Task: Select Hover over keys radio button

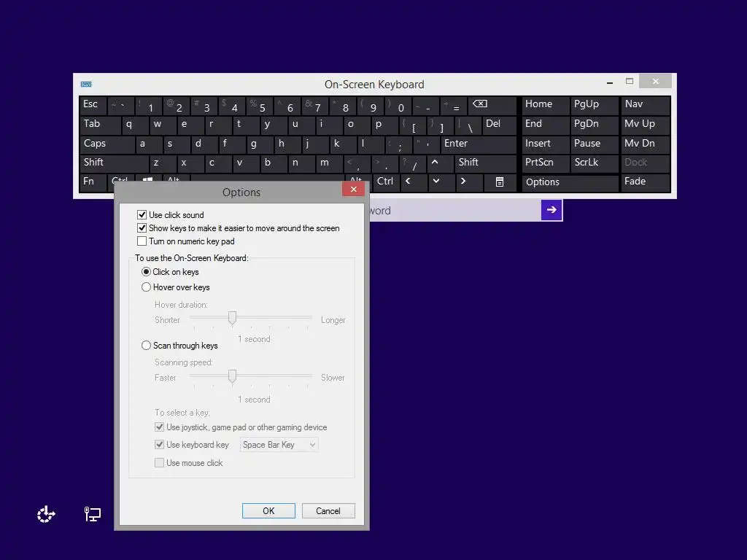Action: point(146,287)
